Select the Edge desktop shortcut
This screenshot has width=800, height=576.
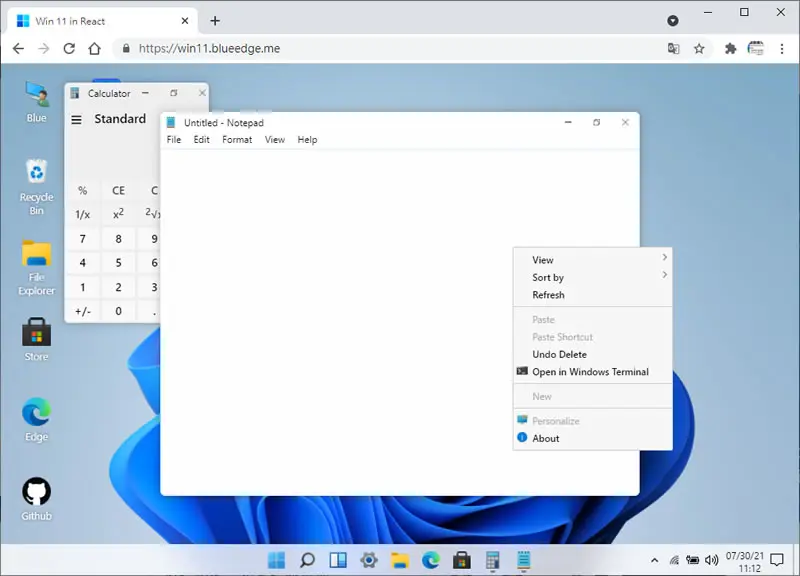[x=36, y=419]
